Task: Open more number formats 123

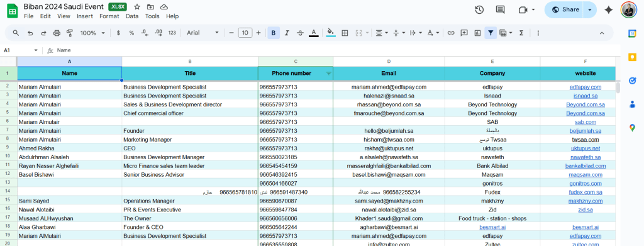Action: click(x=172, y=33)
